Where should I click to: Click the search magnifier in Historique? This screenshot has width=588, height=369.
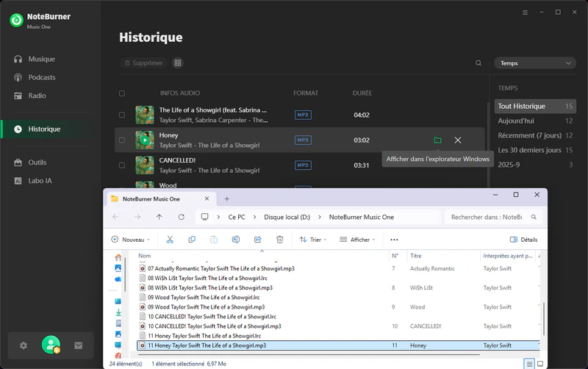(478, 63)
